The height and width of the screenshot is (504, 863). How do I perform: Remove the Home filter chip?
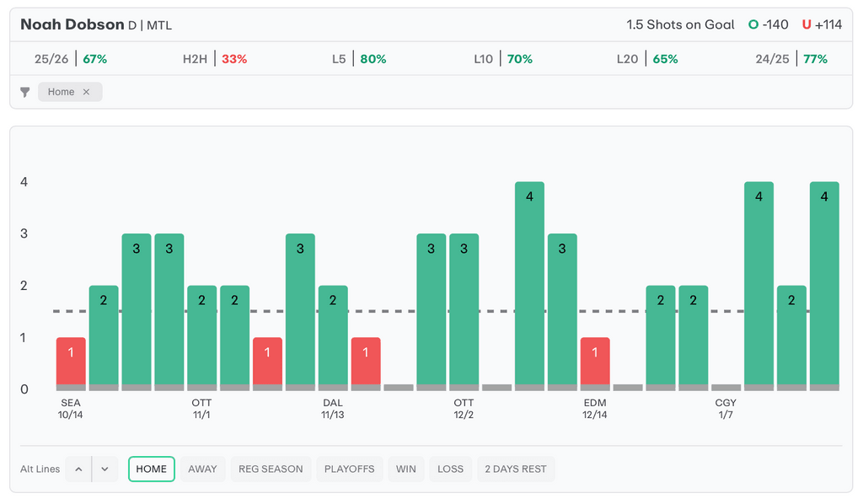pyautogui.click(x=86, y=92)
